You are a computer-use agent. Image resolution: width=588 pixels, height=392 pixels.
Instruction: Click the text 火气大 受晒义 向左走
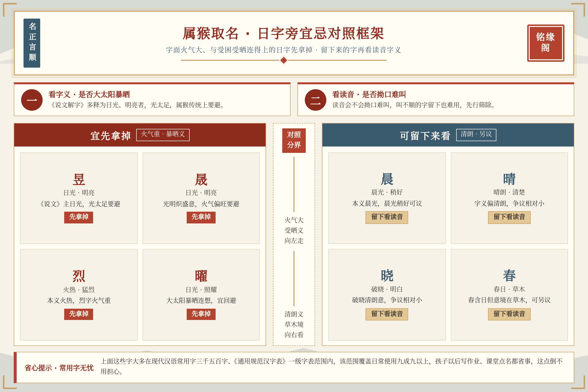(x=294, y=230)
